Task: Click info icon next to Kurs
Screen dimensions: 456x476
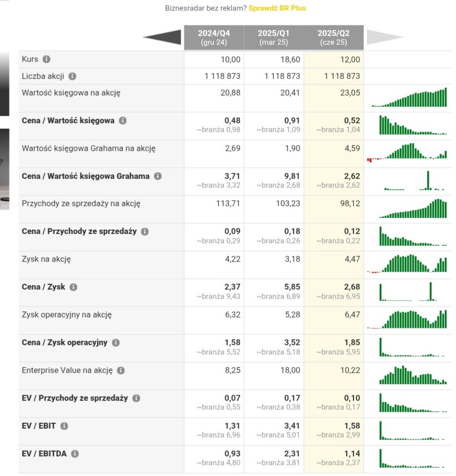Action: pos(46,59)
